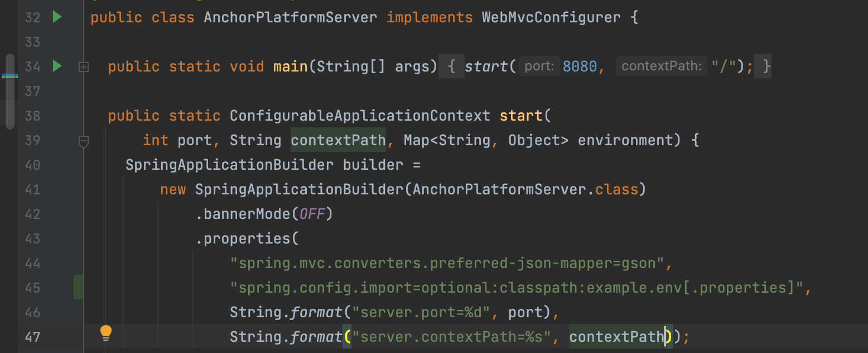The height and width of the screenshot is (353, 868).
Task: Click the blue change marker beside line 34
Action: (10, 76)
